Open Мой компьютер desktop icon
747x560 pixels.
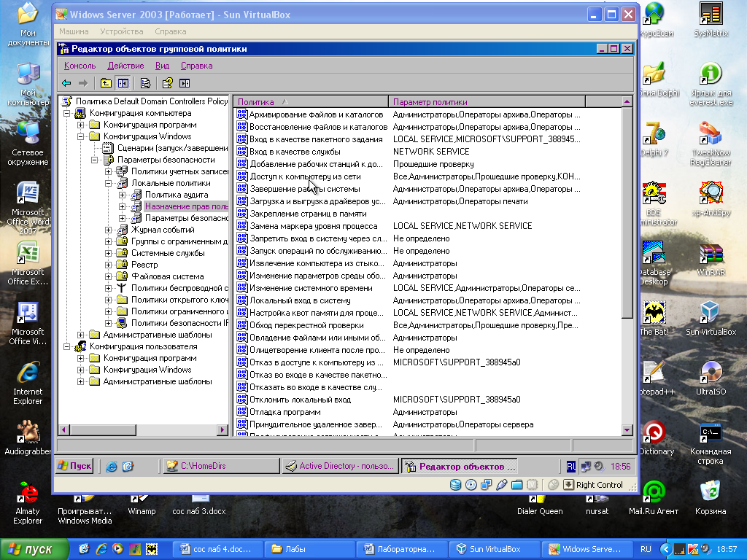(x=28, y=85)
